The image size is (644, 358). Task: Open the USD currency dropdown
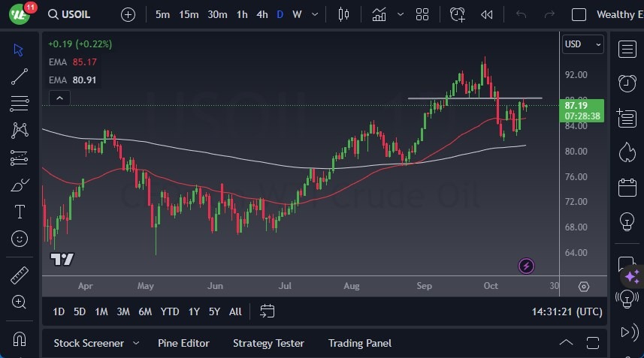[x=582, y=44]
